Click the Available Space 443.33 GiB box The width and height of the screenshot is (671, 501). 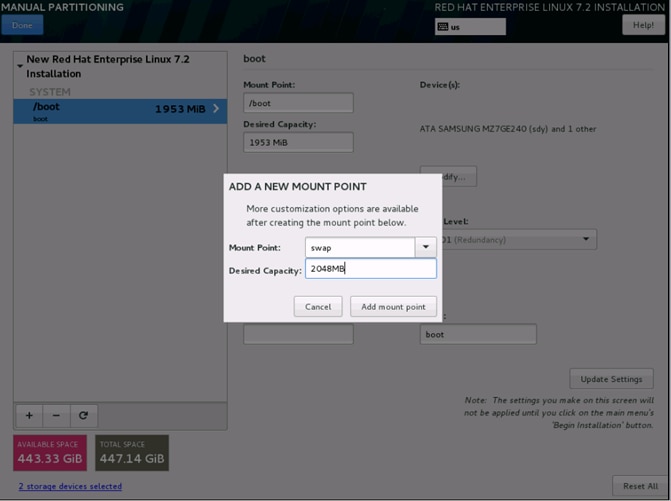[x=50, y=453]
